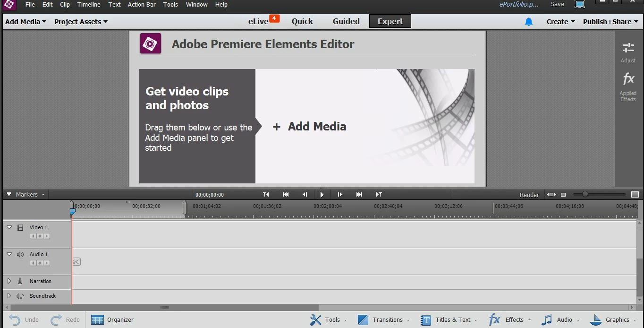Go to previous keyframe on Video 1
The width and height of the screenshot is (644, 328).
pos(34,236)
